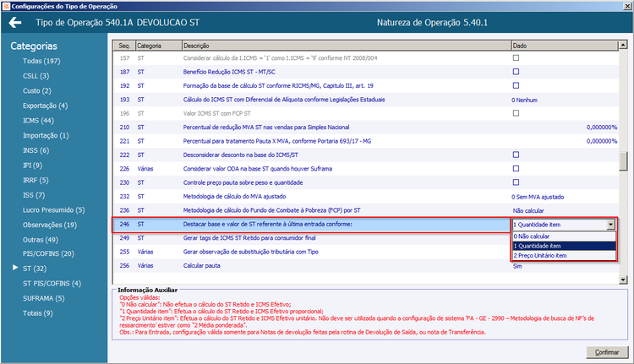Edit the 0,000000% value in row 210
The image size is (634, 364).
click(602, 128)
